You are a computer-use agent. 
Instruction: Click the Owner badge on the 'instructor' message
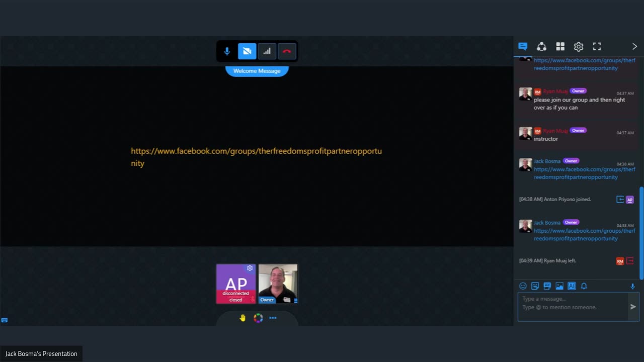pyautogui.click(x=578, y=131)
